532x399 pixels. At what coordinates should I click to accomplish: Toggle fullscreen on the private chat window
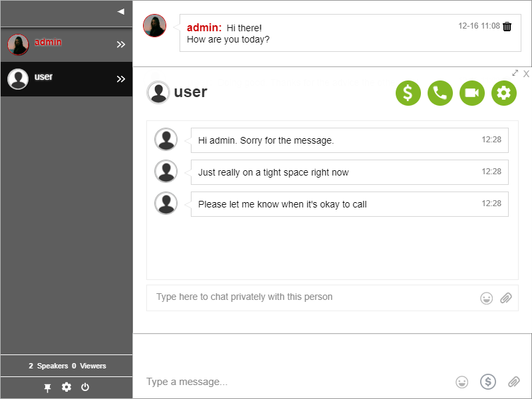[515, 73]
